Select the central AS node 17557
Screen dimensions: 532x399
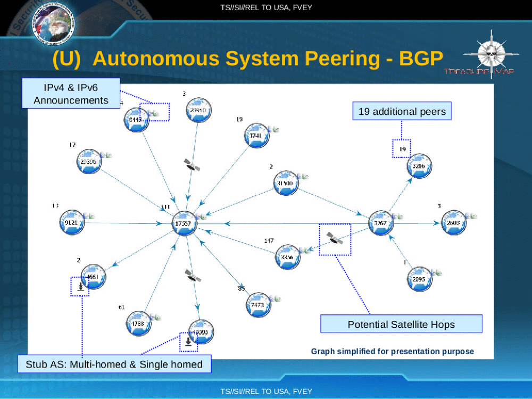[x=184, y=223]
